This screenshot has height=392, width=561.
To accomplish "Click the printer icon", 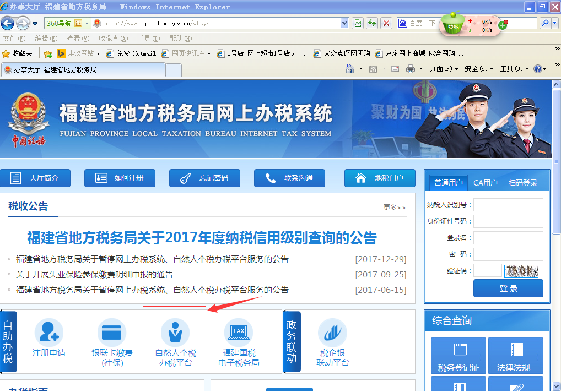I will click(x=411, y=69).
